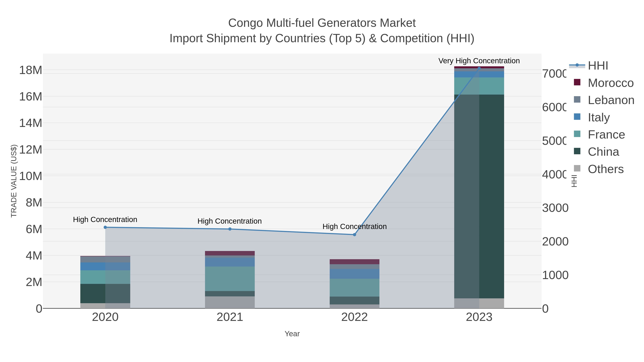Click the HHI line marker icon in legend
The image size is (644, 362).
click(577, 65)
